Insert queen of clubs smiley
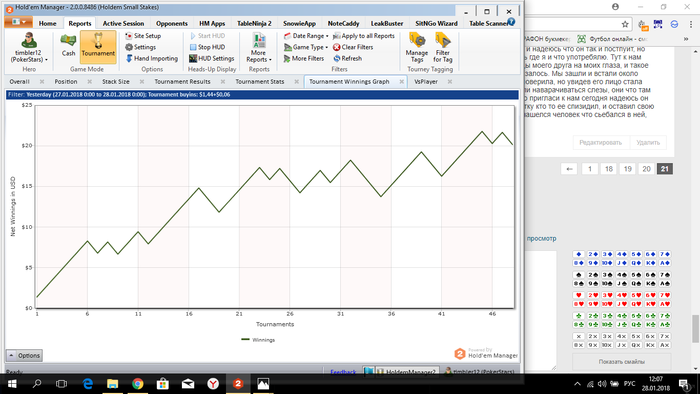The width and height of the screenshot is (700, 394). click(x=636, y=324)
